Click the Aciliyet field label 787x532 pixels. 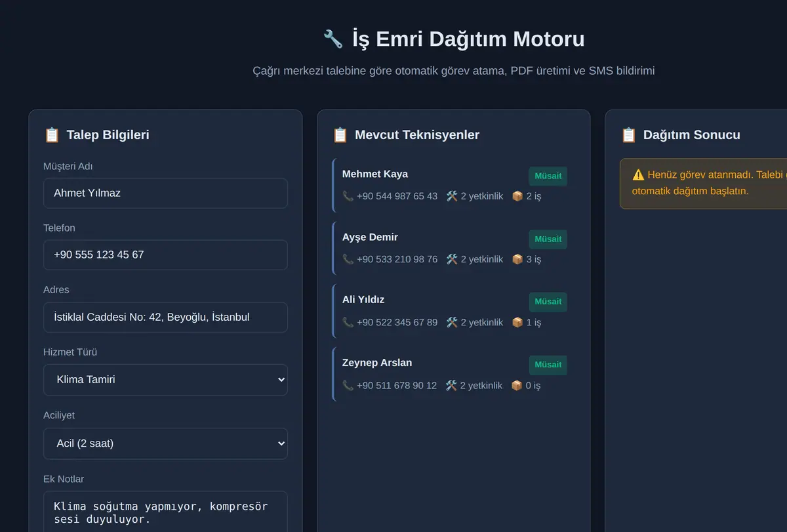59,415
